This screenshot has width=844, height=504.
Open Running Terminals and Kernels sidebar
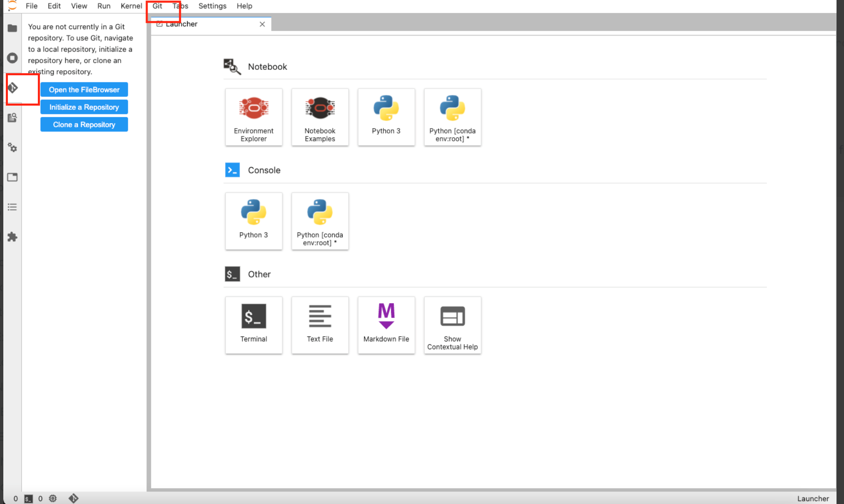click(x=12, y=58)
